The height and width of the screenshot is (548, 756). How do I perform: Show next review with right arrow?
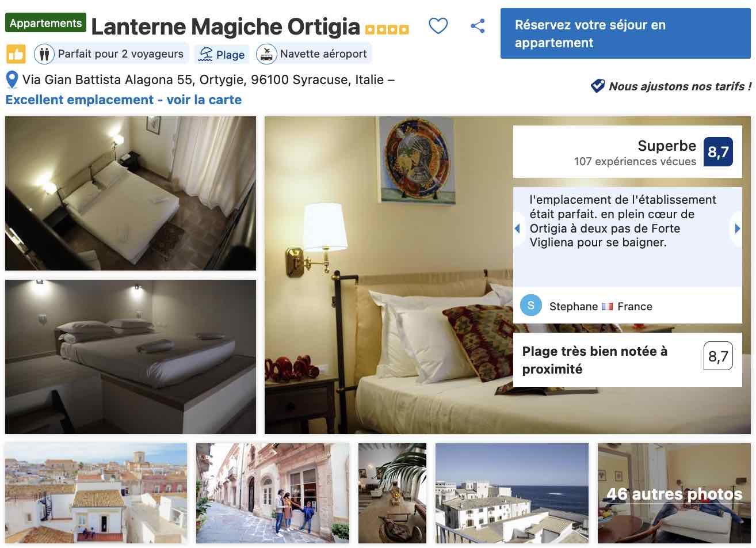[737, 229]
